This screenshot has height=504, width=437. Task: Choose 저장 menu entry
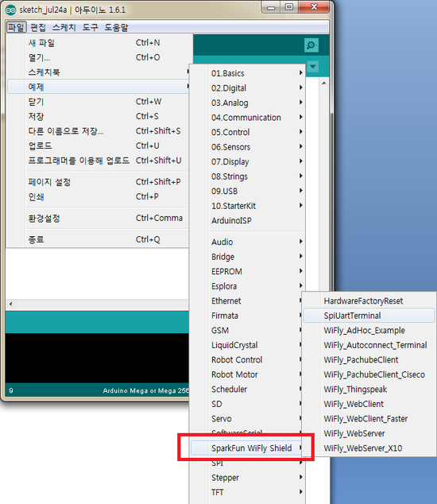(x=98, y=116)
